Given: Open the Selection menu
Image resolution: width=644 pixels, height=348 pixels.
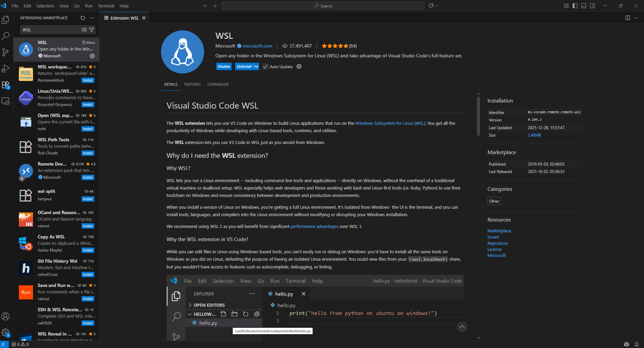Looking at the screenshot, I should [45, 6].
